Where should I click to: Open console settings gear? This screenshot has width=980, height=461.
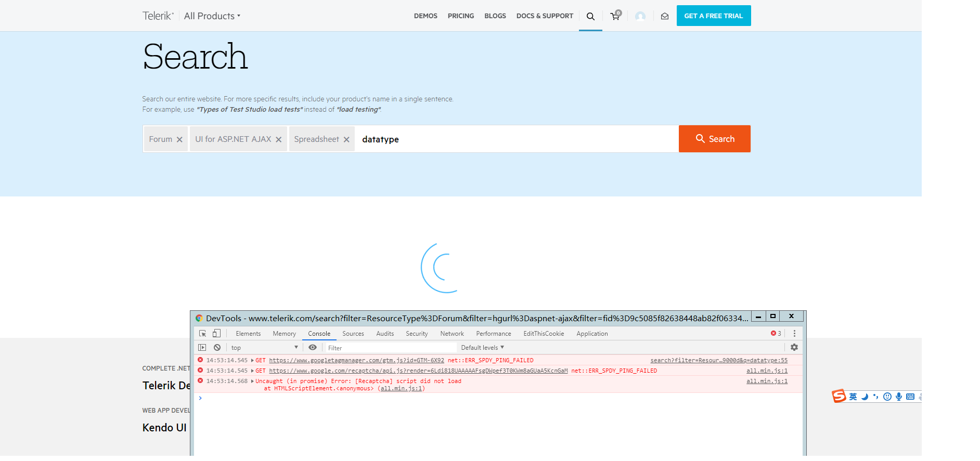pos(794,348)
